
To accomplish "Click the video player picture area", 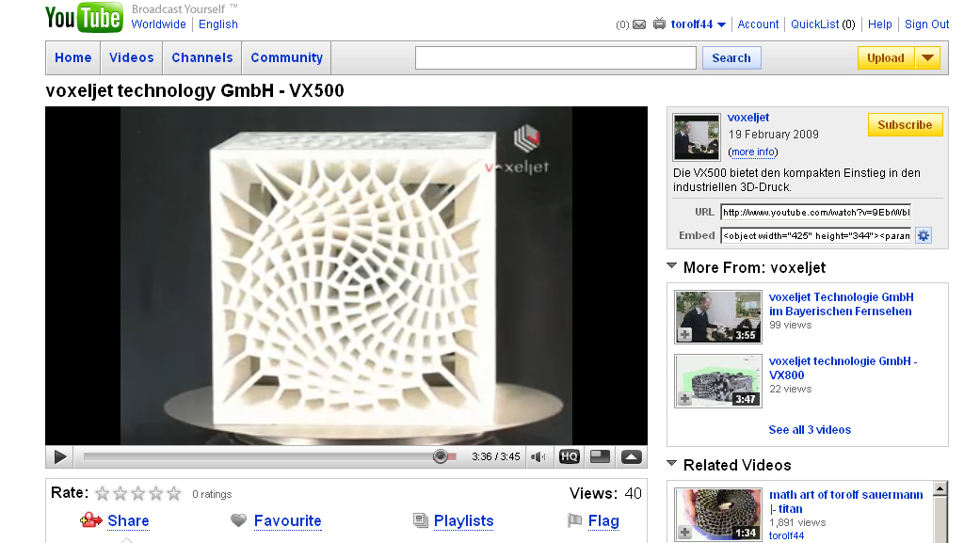I will tap(346, 276).
